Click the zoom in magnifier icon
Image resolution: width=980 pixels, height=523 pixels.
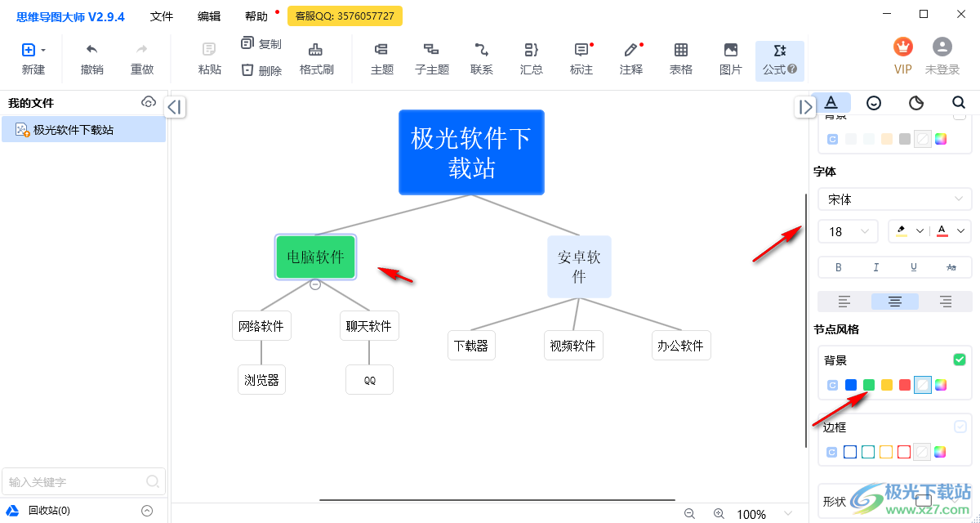coord(719,513)
